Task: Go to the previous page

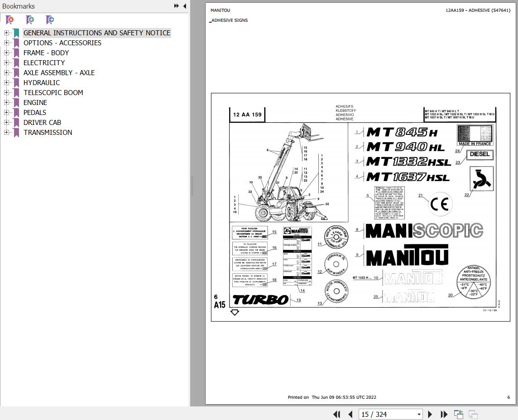Action: [x=350, y=414]
